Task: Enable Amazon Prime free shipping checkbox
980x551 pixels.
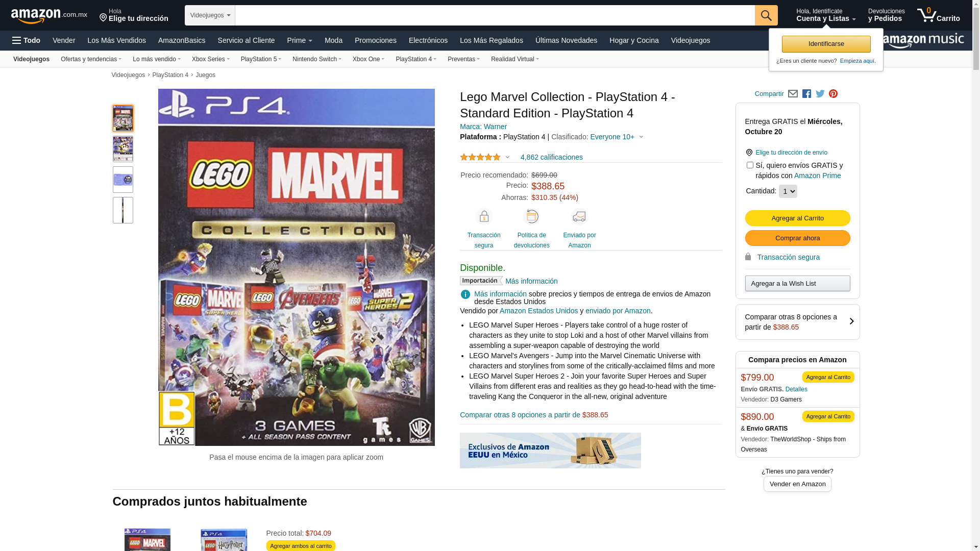Action: 750,165
